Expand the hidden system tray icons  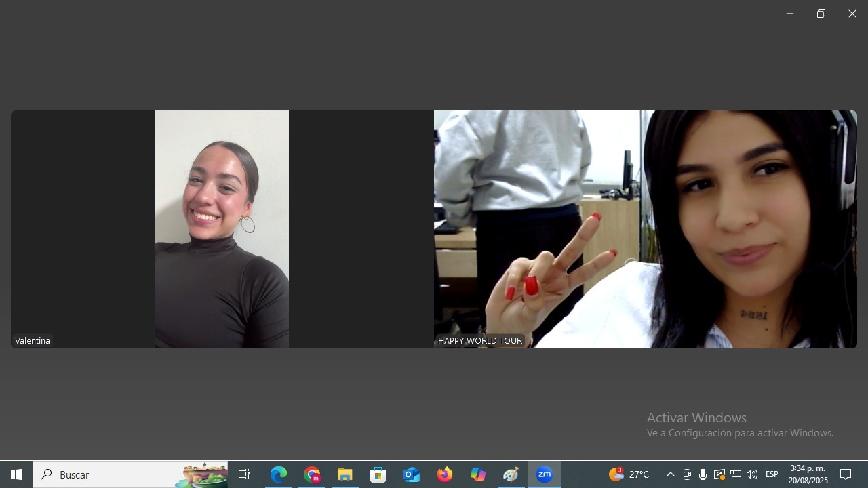[x=670, y=474]
